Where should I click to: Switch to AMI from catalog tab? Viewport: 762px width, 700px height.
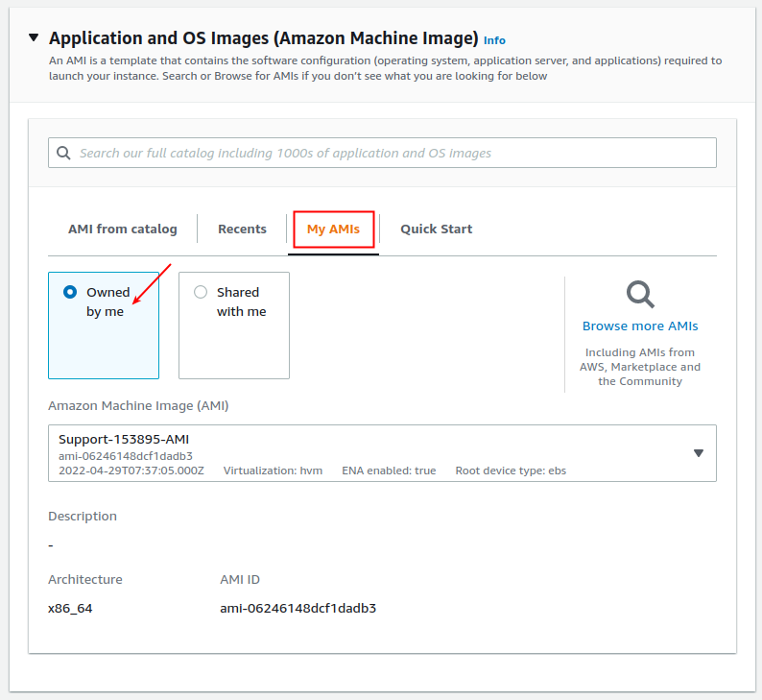point(123,229)
